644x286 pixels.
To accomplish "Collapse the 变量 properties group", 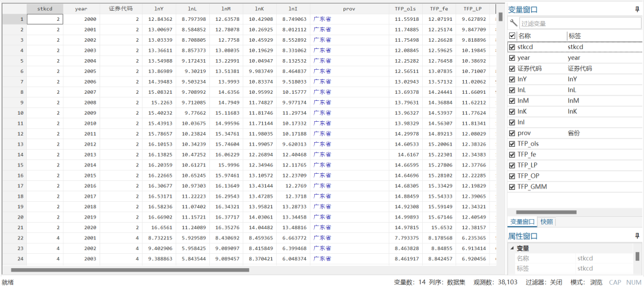I will click(x=512, y=248).
